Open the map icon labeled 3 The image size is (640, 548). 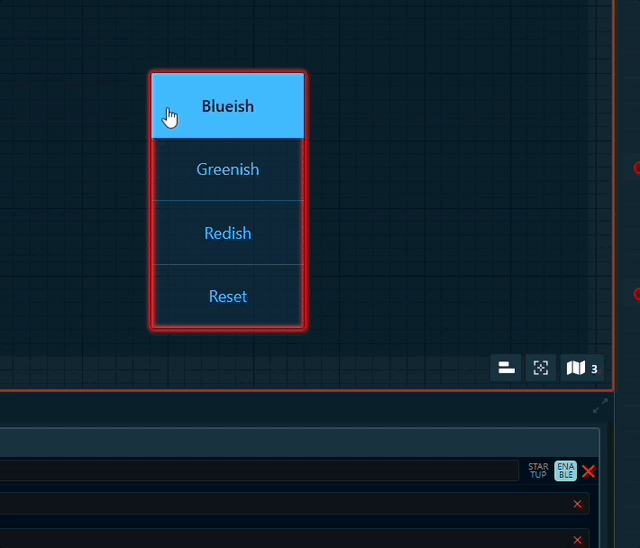582,368
